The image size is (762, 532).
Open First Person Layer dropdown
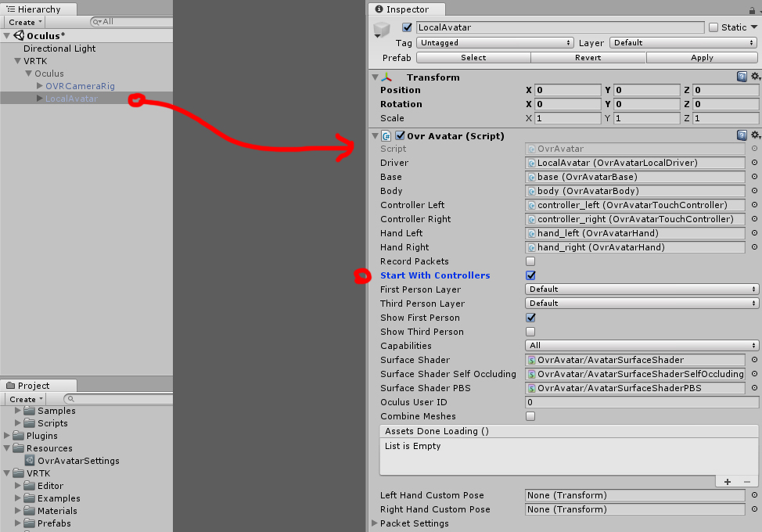(x=642, y=289)
